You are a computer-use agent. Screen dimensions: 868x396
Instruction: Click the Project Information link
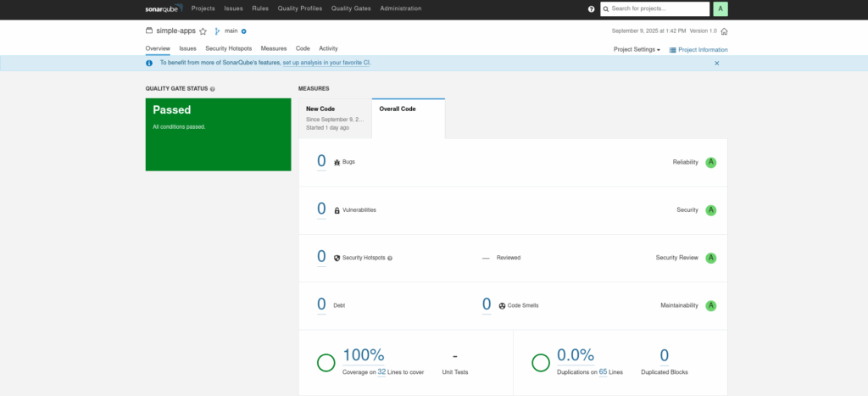coord(698,49)
